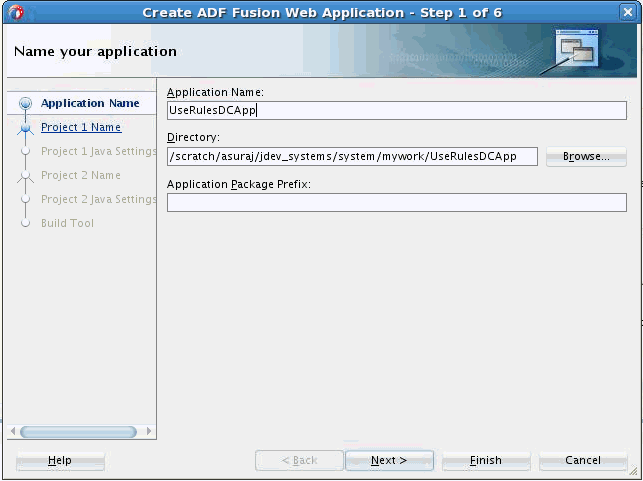The image size is (643, 481).
Task: Focus the Application Package Prefix field
Action: click(x=397, y=203)
